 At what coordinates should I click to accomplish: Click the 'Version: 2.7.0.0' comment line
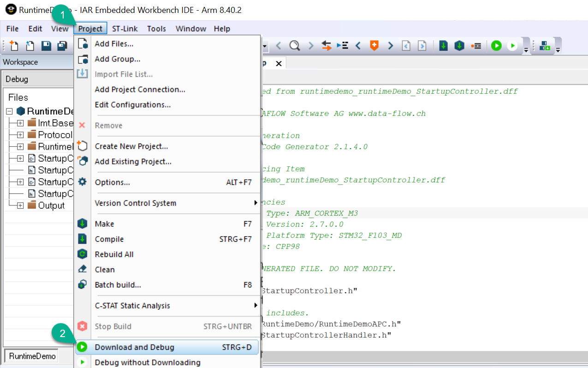pyautogui.click(x=304, y=224)
